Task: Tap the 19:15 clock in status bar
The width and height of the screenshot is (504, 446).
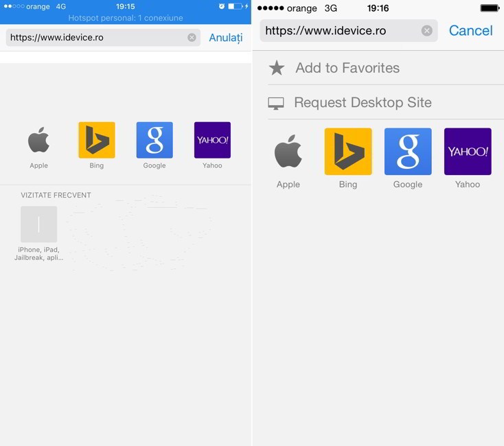Action: 126,6
